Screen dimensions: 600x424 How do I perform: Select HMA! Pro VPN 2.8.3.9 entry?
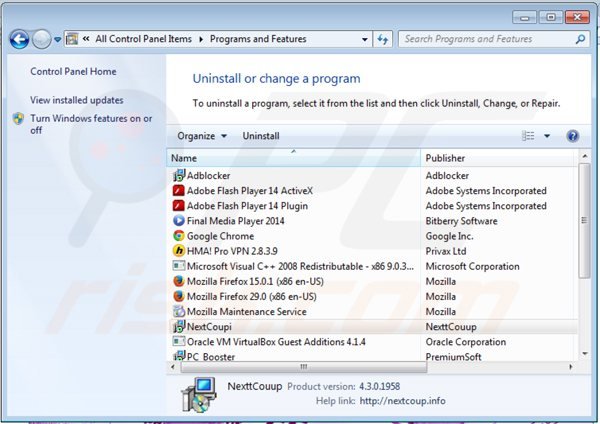point(232,251)
